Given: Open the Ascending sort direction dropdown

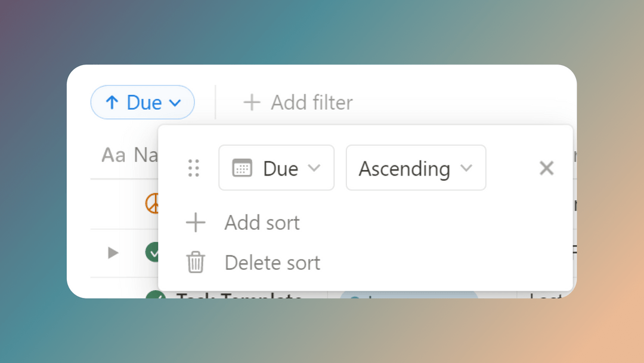Looking at the screenshot, I should pyautogui.click(x=416, y=168).
